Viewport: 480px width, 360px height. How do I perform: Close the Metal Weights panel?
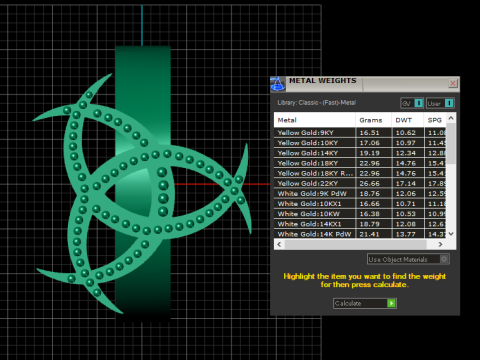click(453, 83)
